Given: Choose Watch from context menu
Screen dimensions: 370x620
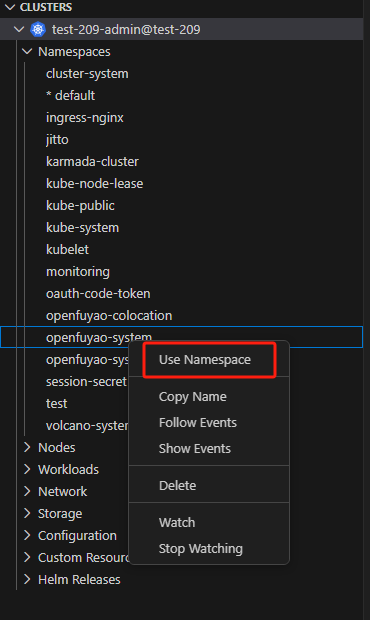Looking at the screenshot, I should [177, 522].
